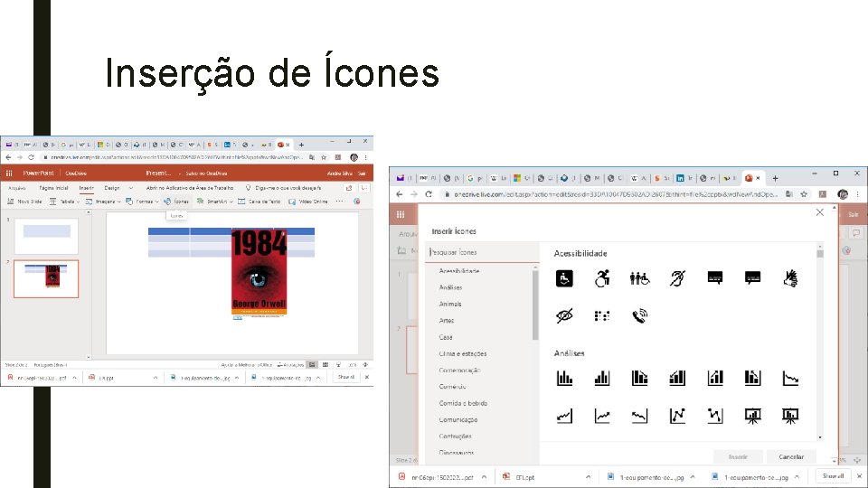Open the Comemoração icon category
Screen dimensions: 868x488
pos(459,371)
